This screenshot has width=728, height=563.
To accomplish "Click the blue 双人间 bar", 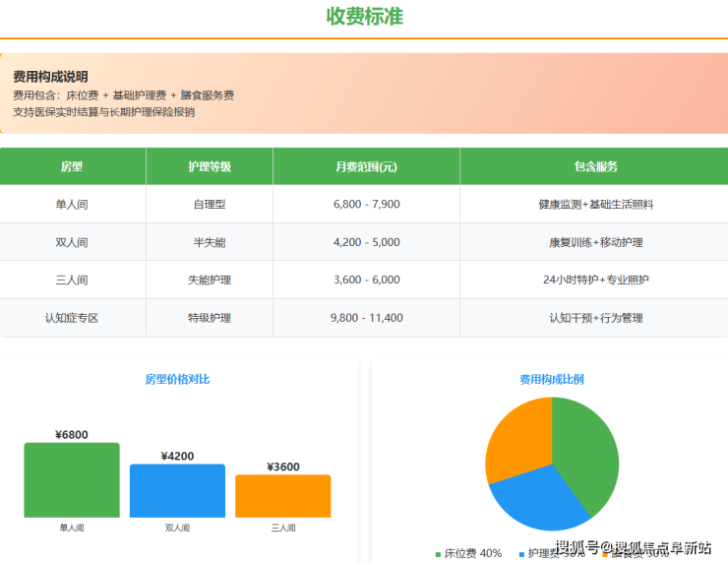I will pyautogui.click(x=177, y=491).
